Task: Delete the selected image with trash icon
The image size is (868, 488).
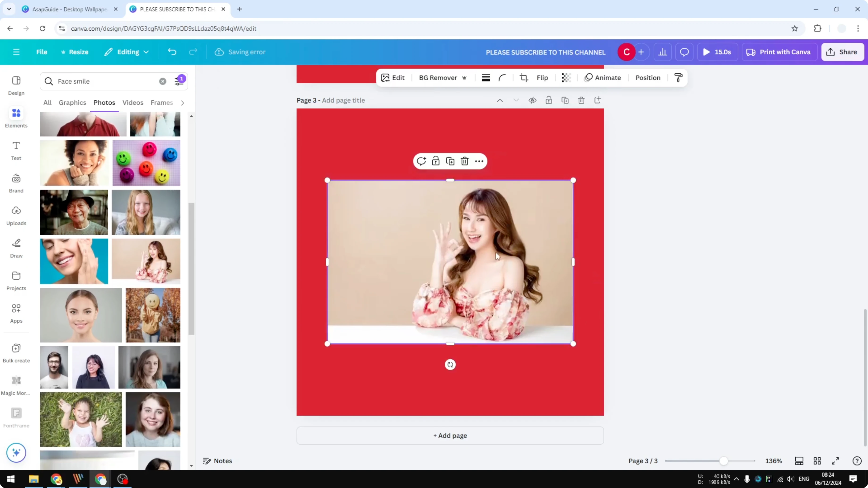Action: 465,161
